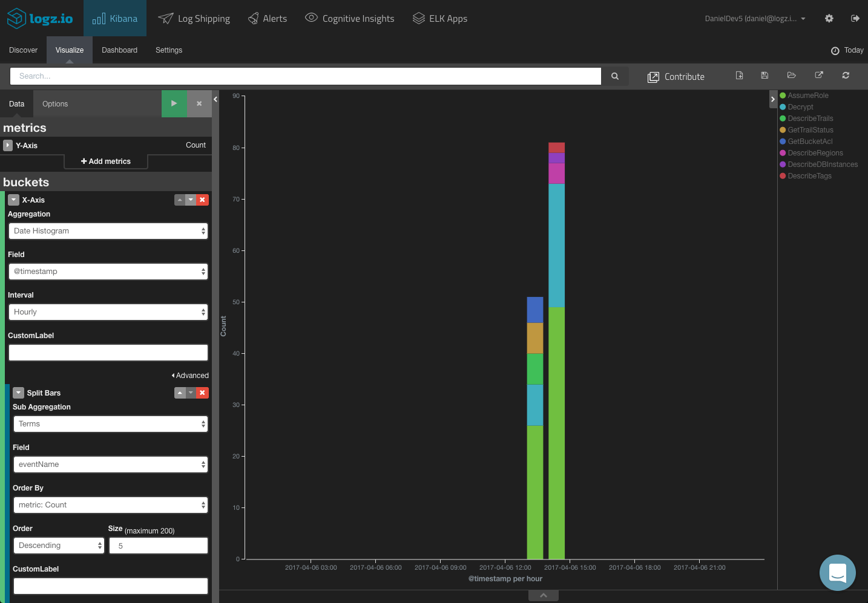Open the DanielDev5 account dropdown

tap(755, 19)
